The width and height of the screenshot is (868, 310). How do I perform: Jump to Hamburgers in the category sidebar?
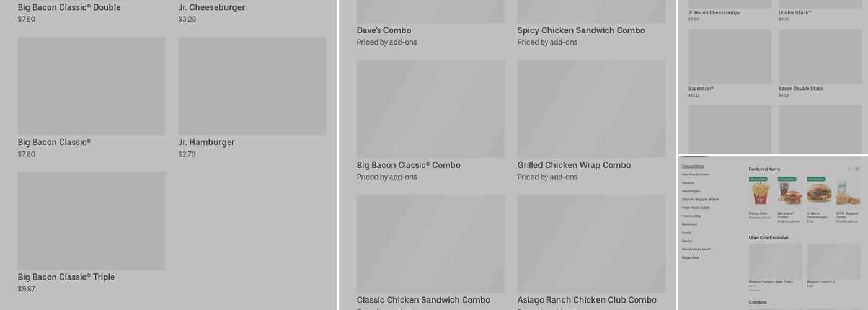pyautogui.click(x=691, y=191)
